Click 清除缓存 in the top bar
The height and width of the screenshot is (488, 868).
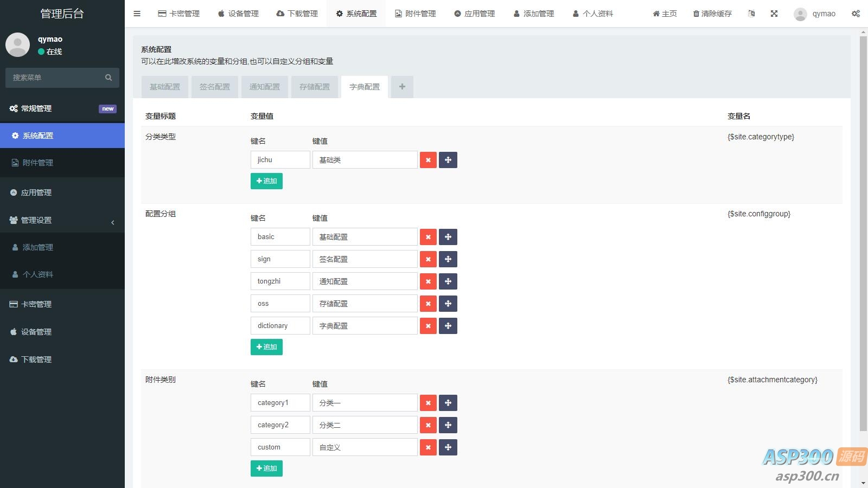[712, 14]
